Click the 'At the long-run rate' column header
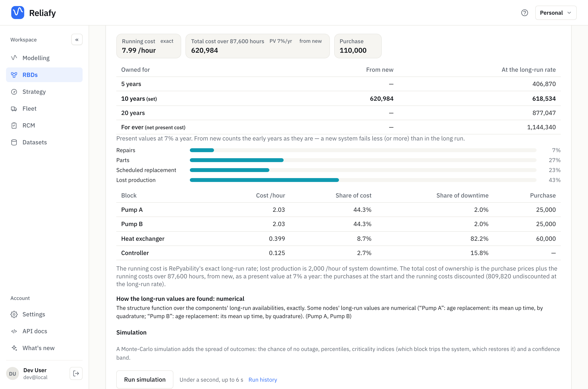588x389 pixels. point(529,70)
